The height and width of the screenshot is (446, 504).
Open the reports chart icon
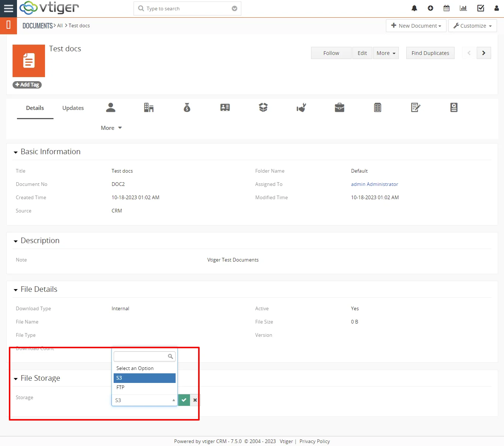click(463, 8)
